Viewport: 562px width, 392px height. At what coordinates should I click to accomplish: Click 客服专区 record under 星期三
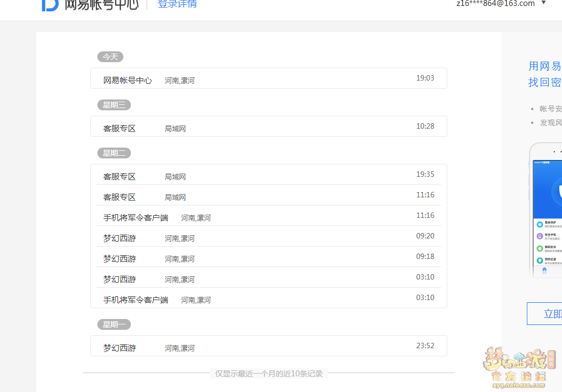[x=269, y=126]
